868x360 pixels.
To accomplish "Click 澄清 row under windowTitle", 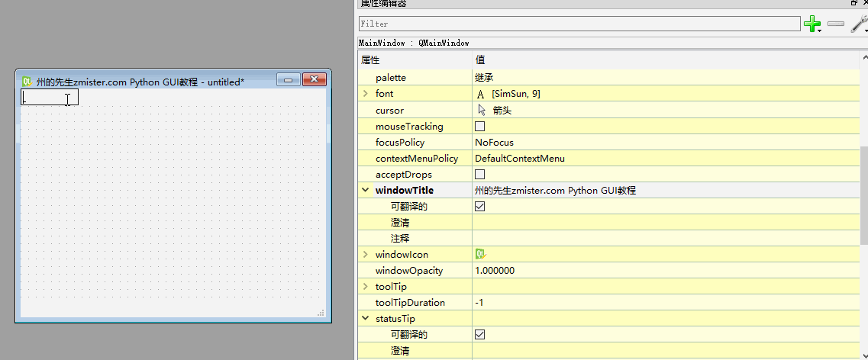I will 609,222.
